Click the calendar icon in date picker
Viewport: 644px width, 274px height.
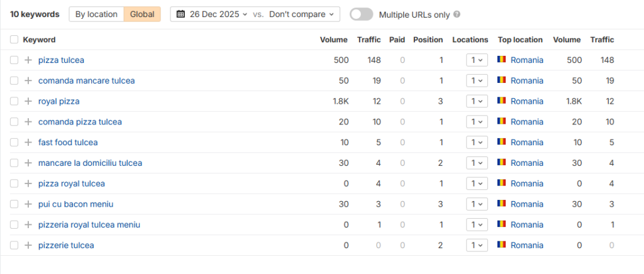[x=181, y=14]
